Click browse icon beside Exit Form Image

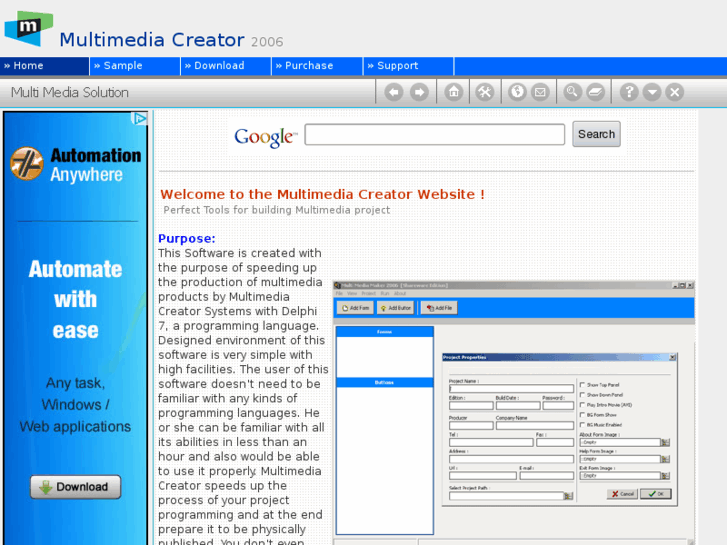665,476
